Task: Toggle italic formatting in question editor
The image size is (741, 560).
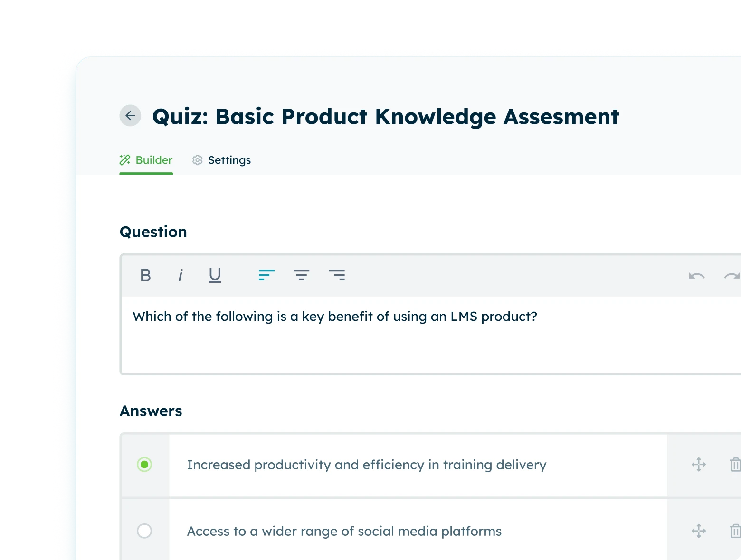Action: [x=180, y=275]
